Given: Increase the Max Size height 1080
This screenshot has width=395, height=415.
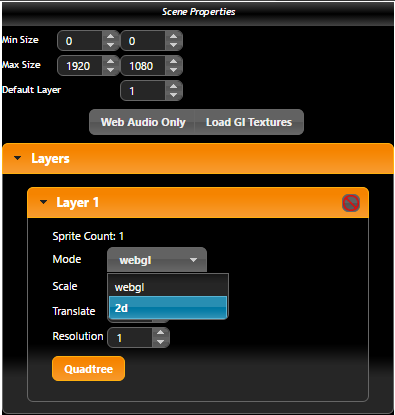Looking at the screenshot, I should click(173, 61).
